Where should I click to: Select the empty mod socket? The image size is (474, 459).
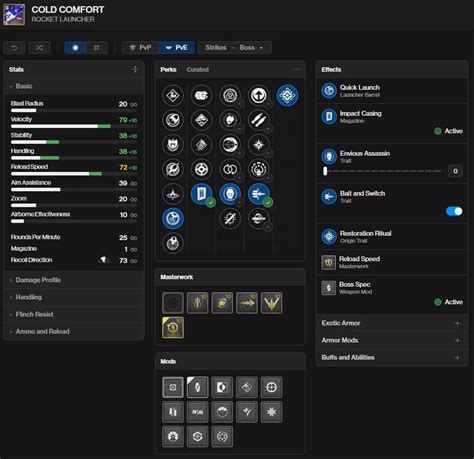(x=173, y=387)
